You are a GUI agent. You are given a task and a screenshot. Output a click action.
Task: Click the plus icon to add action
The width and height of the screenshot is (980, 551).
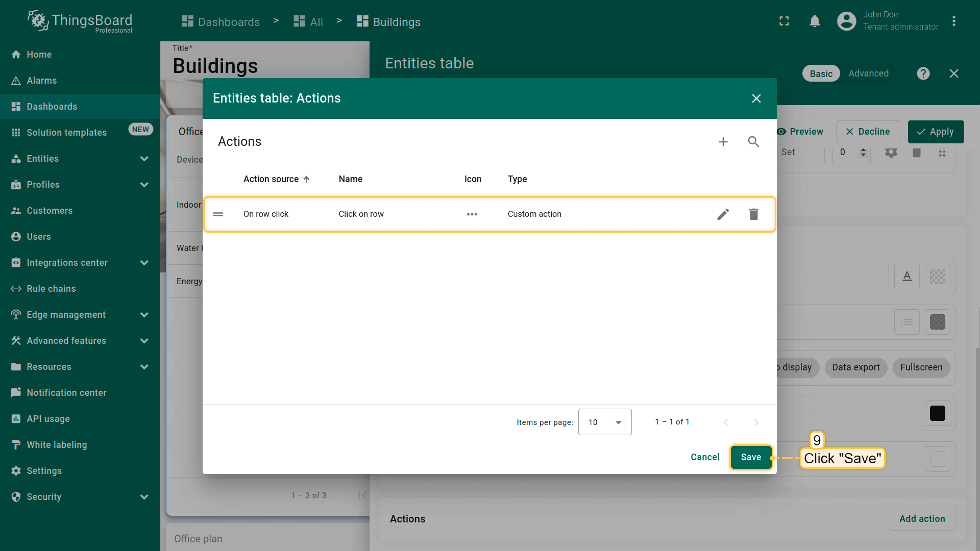pos(723,142)
